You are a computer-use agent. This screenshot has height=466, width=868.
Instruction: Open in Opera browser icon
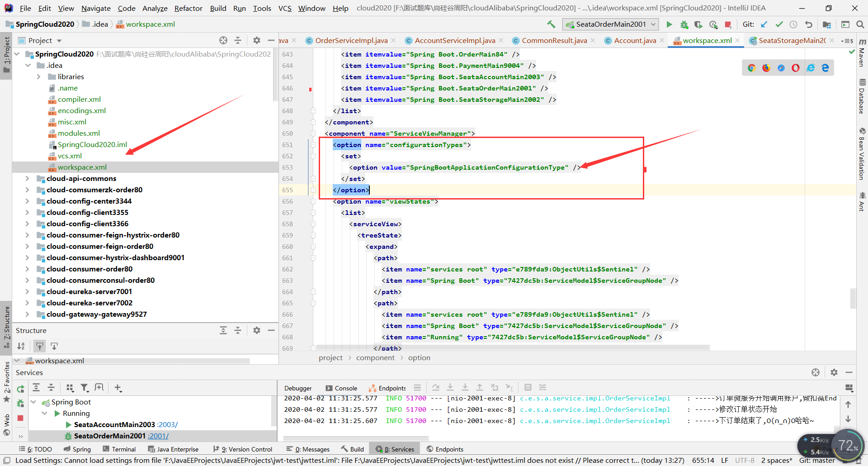(796, 68)
